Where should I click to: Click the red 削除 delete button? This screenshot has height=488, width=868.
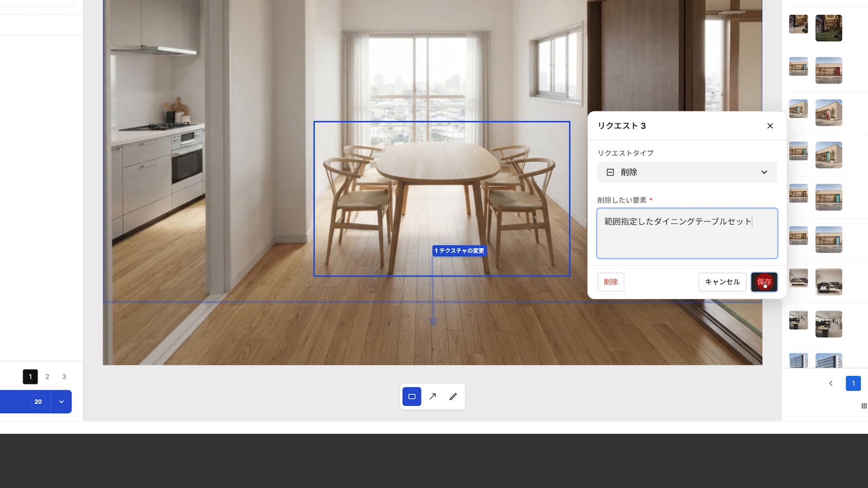[611, 282]
